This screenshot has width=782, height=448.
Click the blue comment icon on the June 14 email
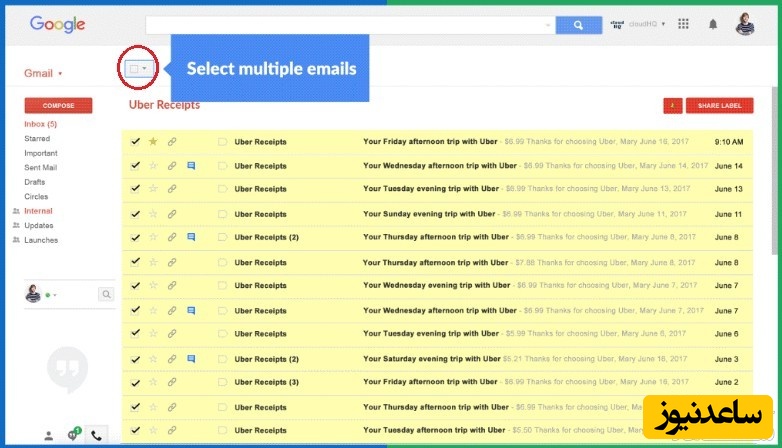coord(191,166)
